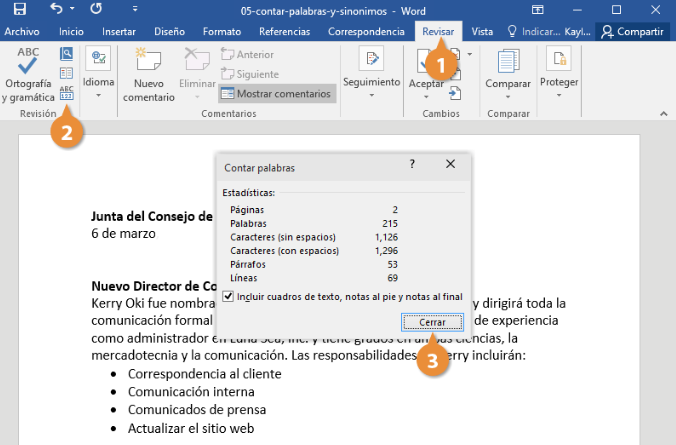This screenshot has width=676, height=445.
Task: Click the 'Correspondencia al cliente' bullet
Action: [x=204, y=373]
